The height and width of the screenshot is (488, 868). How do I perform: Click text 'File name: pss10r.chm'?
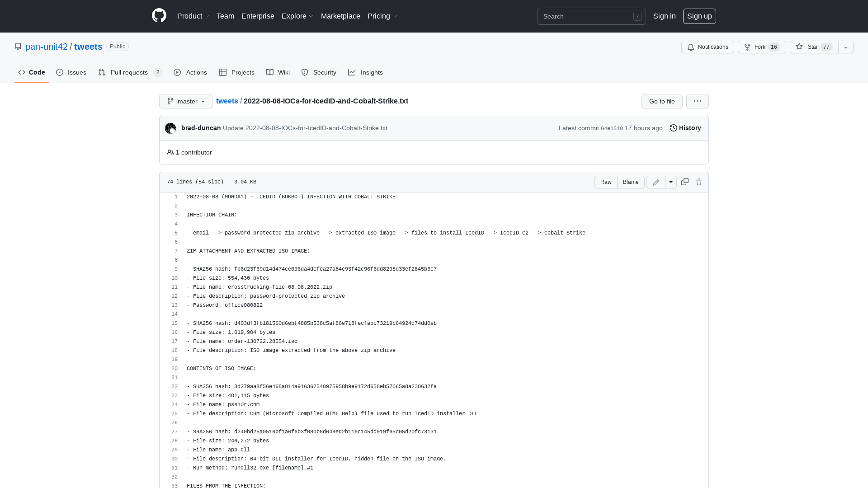click(x=226, y=405)
